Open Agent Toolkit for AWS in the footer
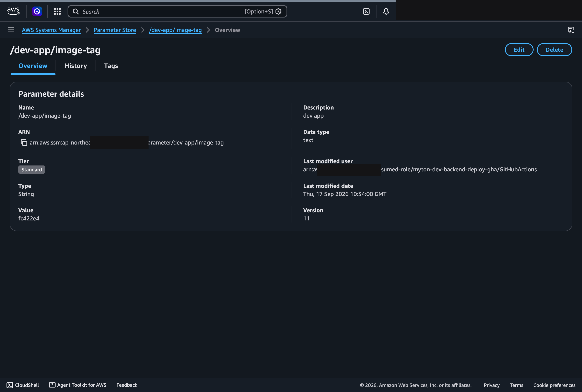The height and width of the screenshot is (392, 582). coord(78,385)
